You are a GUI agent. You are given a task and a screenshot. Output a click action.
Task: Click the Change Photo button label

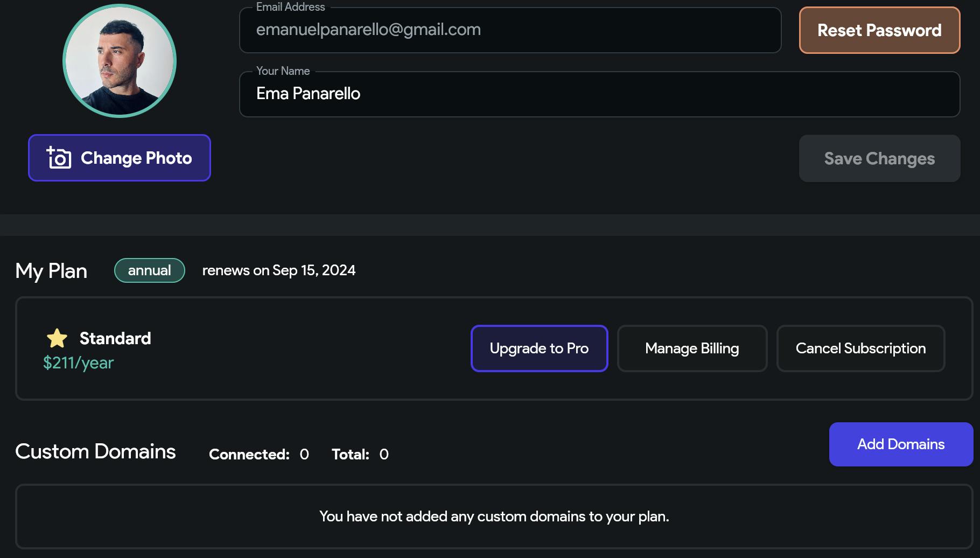pos(136,158)
